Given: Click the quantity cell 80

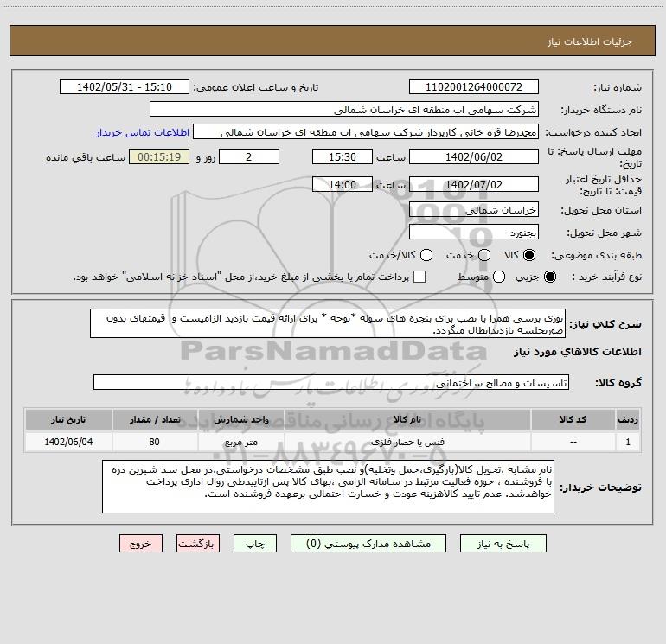Looking at the screenshot, I should pyautogui.click(x=155, y=442).
